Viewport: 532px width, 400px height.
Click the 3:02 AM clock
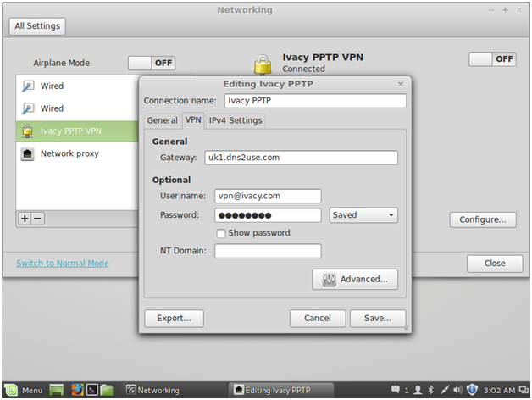pyautogui.click(x=499, y=391)
